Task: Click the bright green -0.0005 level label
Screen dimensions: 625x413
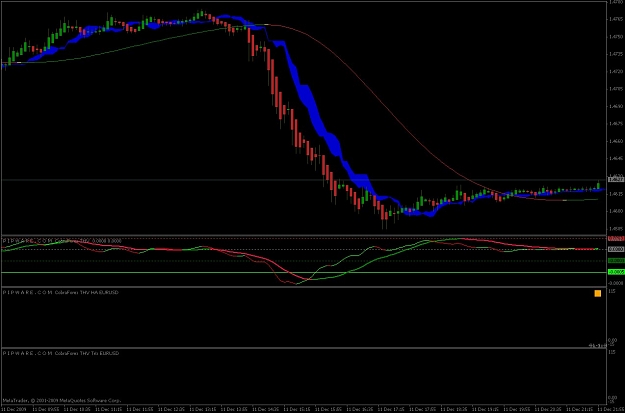Action: point(616,272)
